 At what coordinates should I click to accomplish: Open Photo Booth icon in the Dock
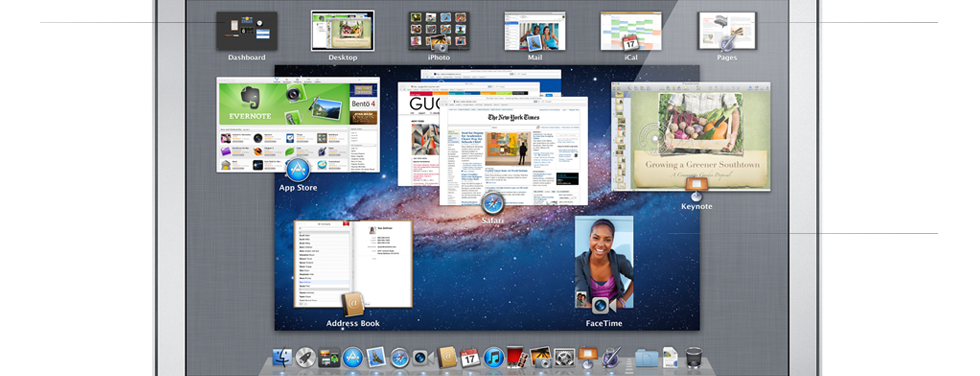pos(517,357)
